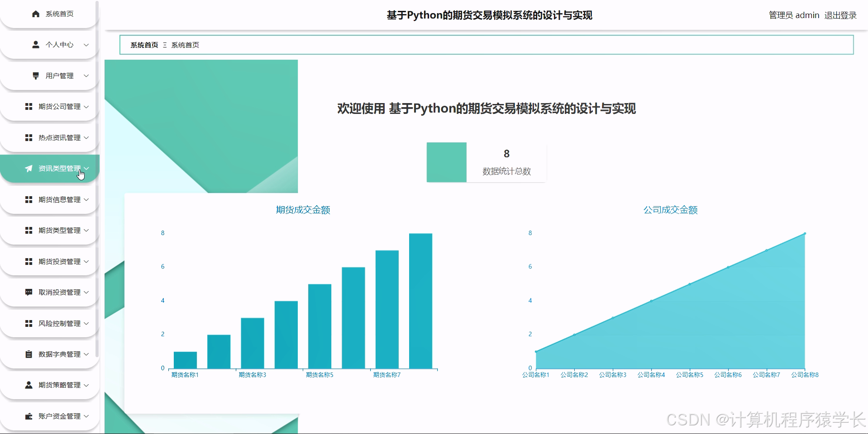This screenshot has height=434, width=868.
Task: Click the teal square on the statistics card
Action: click(447, 162)
